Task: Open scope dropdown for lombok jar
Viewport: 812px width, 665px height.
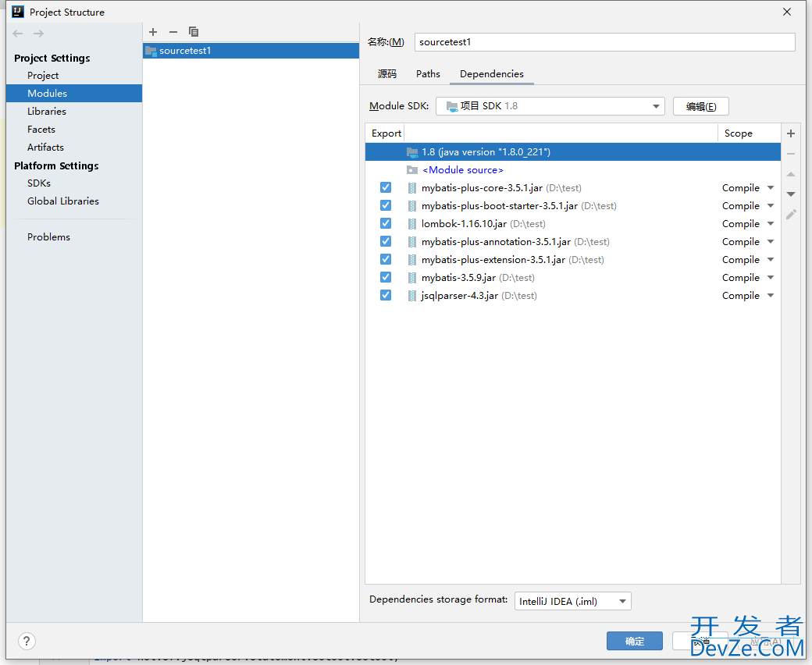Action: tap(771, 223)
